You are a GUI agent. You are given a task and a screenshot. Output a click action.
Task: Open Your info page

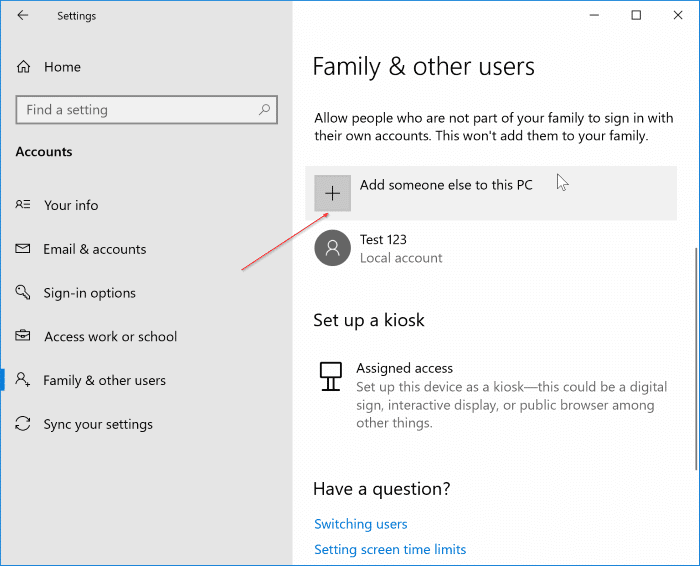(x=71, y=205)
